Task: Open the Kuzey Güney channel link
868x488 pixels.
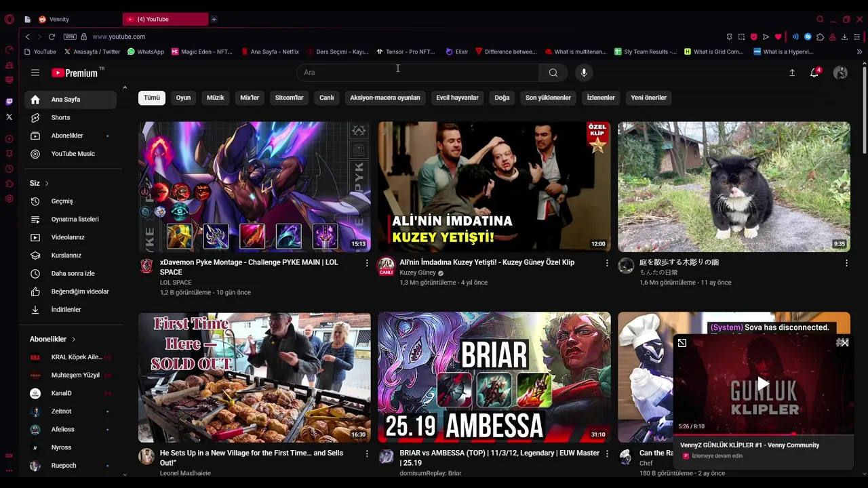Action: tap(418, 272)
